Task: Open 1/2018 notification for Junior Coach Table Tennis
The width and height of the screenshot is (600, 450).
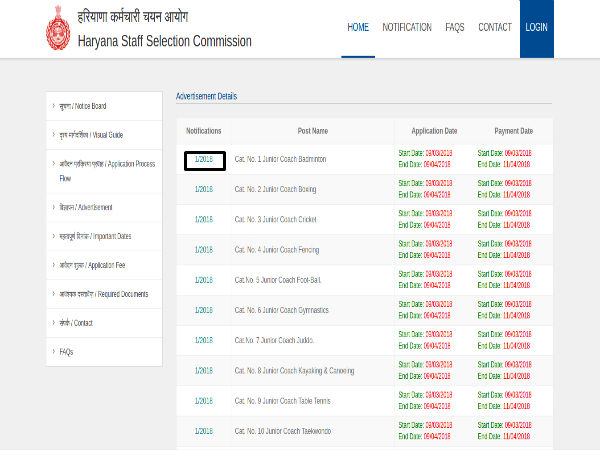Action: coord(204,401)
